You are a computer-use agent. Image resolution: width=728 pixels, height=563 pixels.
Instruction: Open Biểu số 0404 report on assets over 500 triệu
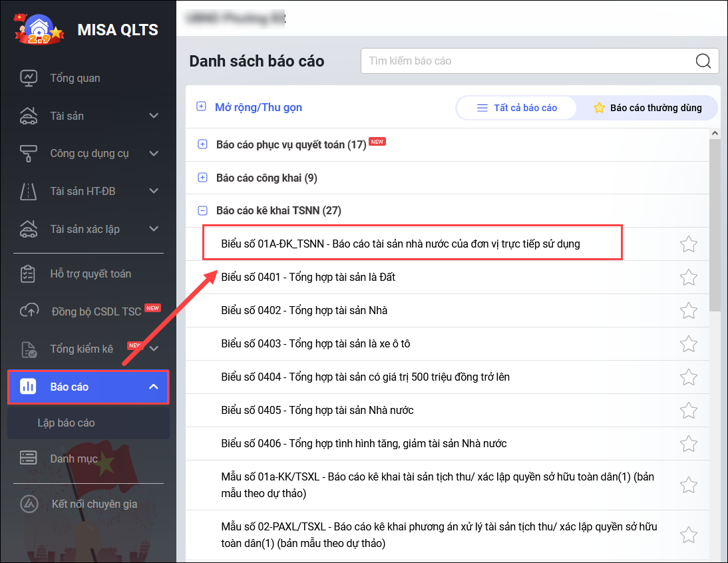pyautogui.click(x=365, y=377)
